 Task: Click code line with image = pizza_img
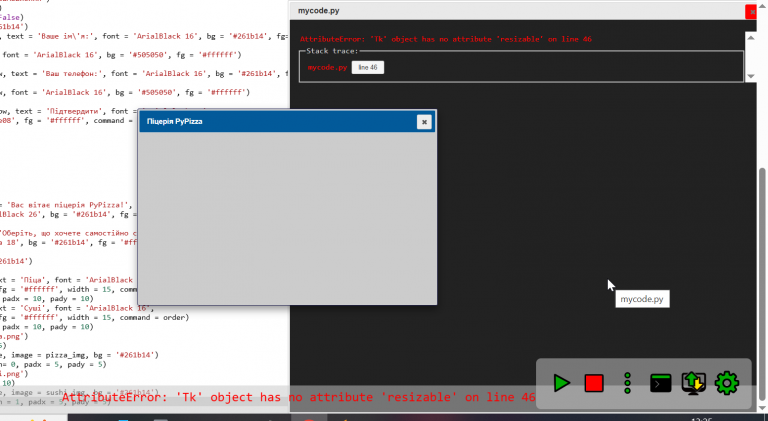tap(79, 355)
